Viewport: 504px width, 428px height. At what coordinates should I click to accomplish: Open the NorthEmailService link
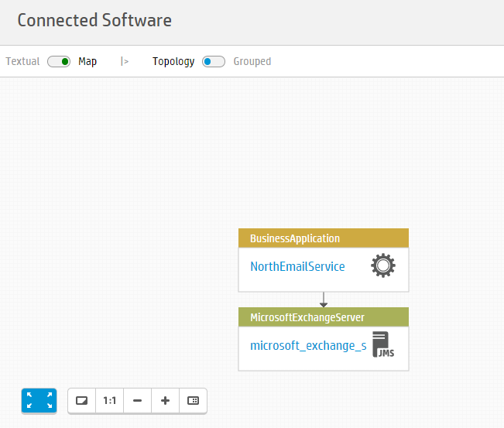tap(297, 266)
